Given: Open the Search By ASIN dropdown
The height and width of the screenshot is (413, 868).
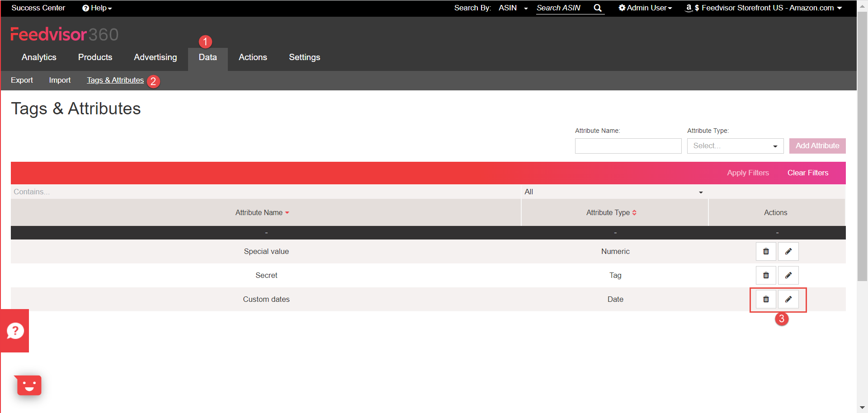Looking at the screenshot, I should (x=513, y=8).
